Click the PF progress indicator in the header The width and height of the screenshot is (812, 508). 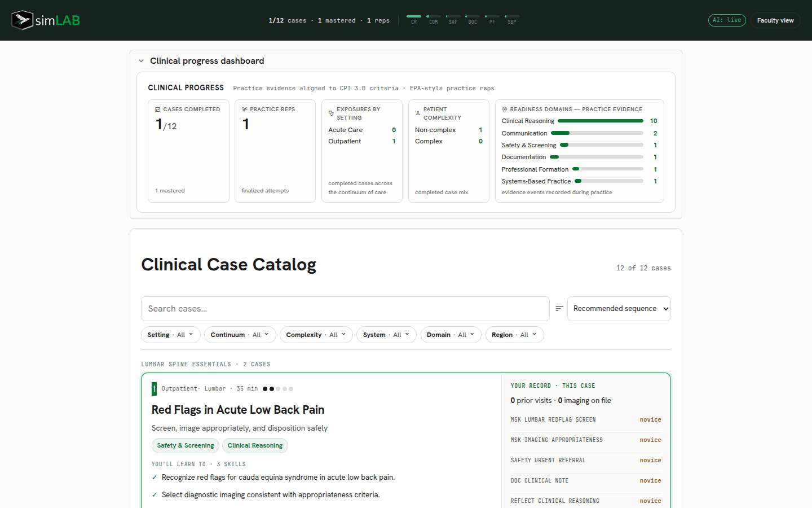[x=492, y=20]
